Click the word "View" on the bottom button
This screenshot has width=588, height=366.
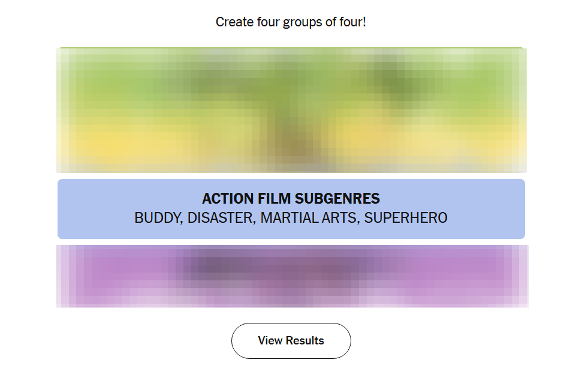[270, 341]
